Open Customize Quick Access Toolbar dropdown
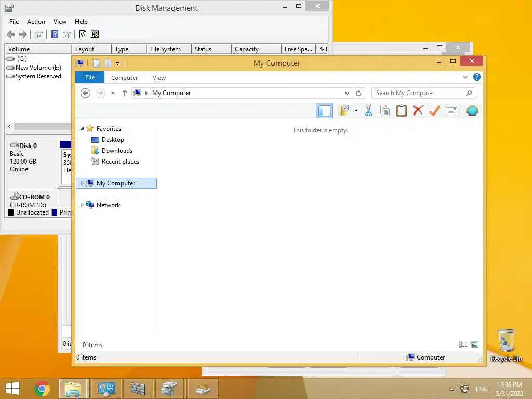The width and height of the screenshot is (532, 399). (117, 63)
